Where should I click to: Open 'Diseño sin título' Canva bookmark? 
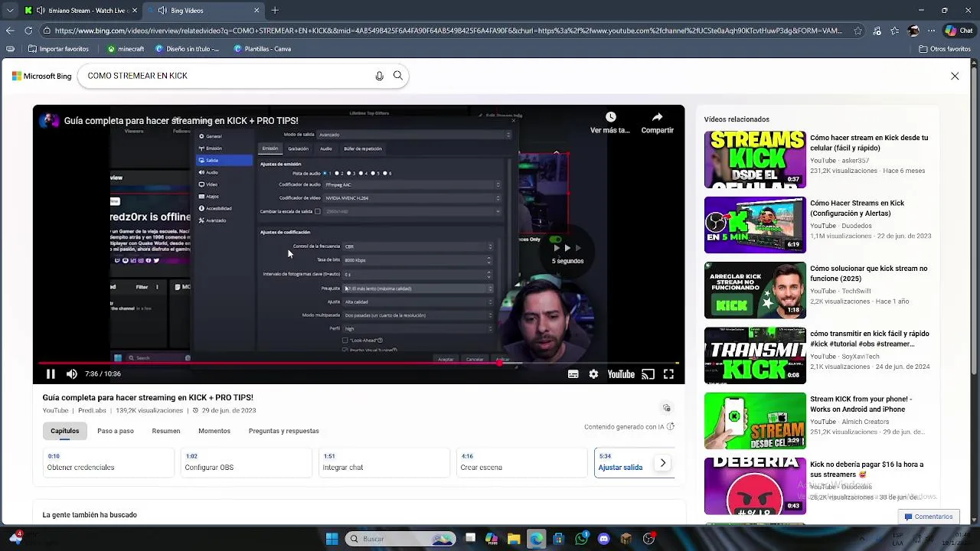pyautogui.click(x=187, y=49)
